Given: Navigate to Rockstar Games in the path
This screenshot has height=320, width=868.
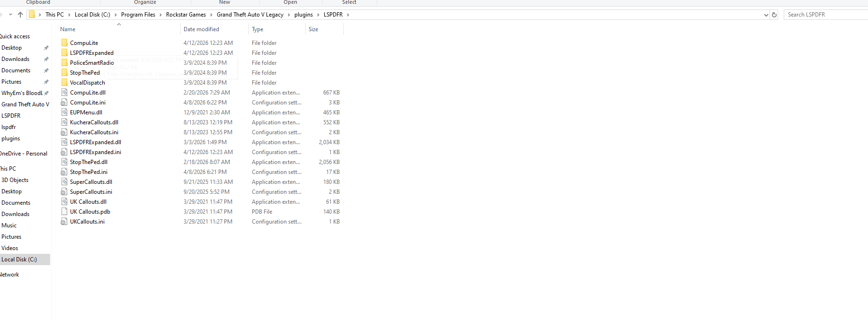Looking at the screenshot, I should [x=186, y=15].
